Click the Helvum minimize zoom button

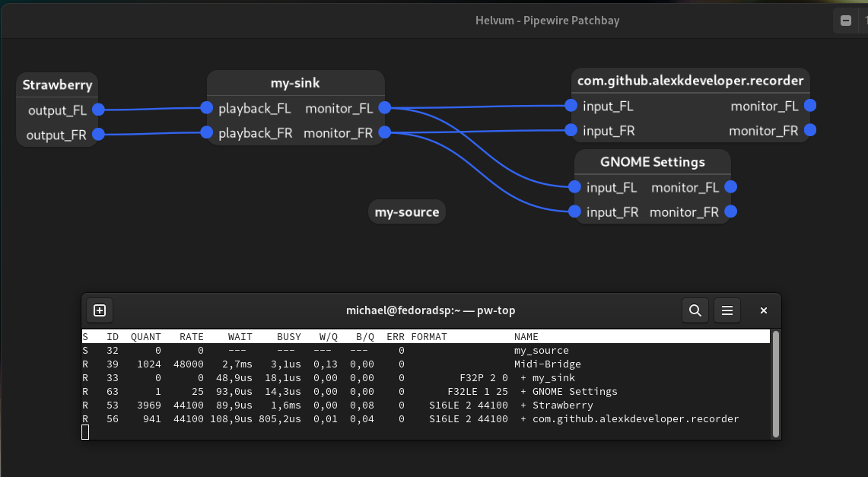coord(846,21)
